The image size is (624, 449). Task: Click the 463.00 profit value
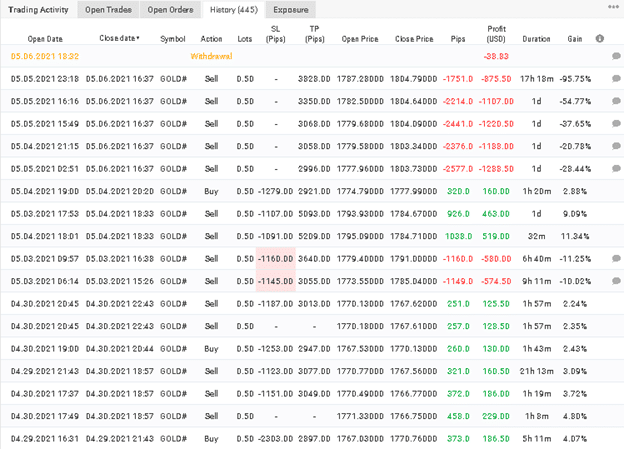tap(496, 214)
